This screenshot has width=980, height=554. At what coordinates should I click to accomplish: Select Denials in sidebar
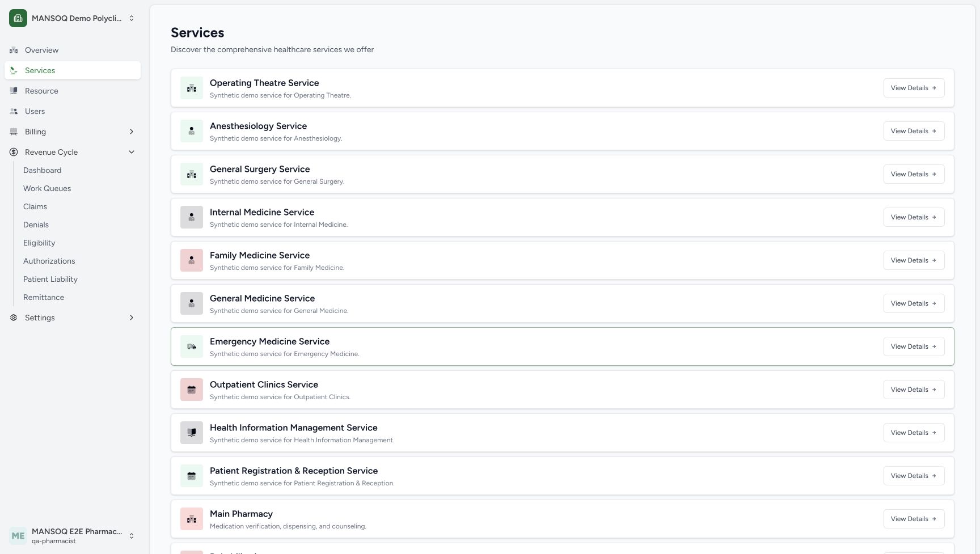click(x=36, y=225)
